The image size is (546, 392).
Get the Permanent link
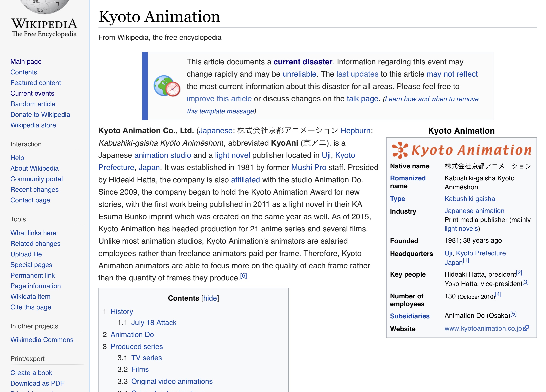point(33,275)
